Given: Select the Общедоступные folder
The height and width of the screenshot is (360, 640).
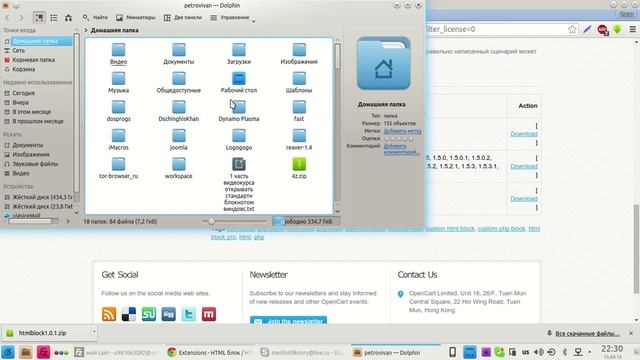Looking at the screenshot, I should [x=178, y=82].
